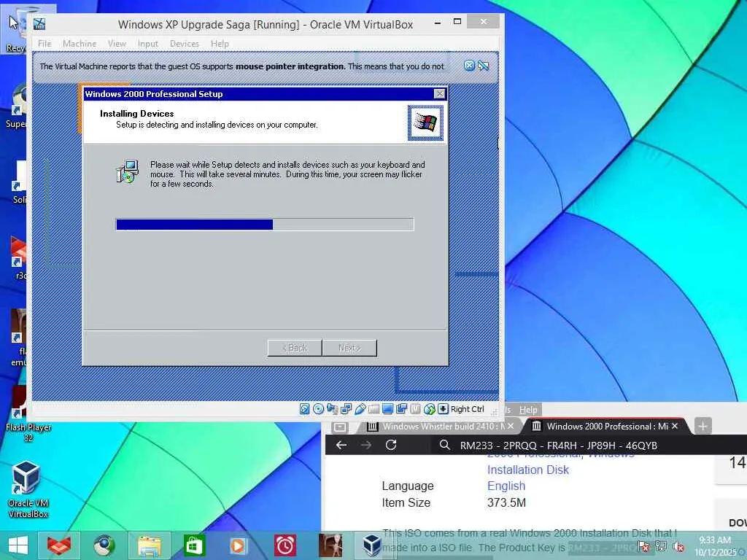Close the Windows 2000 Professional Setup dialog

pyautogui.click(x=440, y=94)
